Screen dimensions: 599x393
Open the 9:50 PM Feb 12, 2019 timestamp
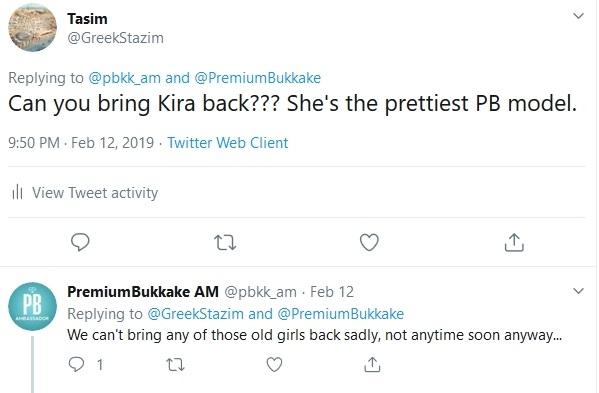81,143
